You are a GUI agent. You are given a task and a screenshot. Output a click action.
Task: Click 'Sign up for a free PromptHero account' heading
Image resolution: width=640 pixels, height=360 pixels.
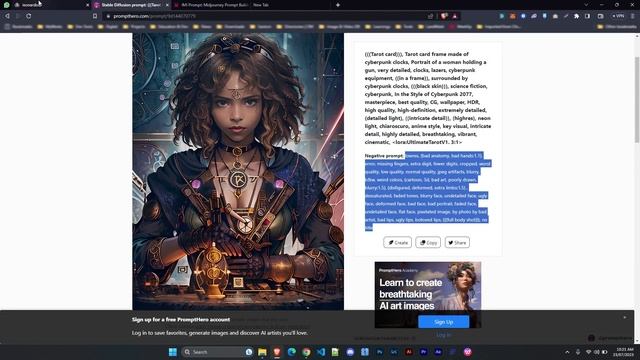coord(181,320)
